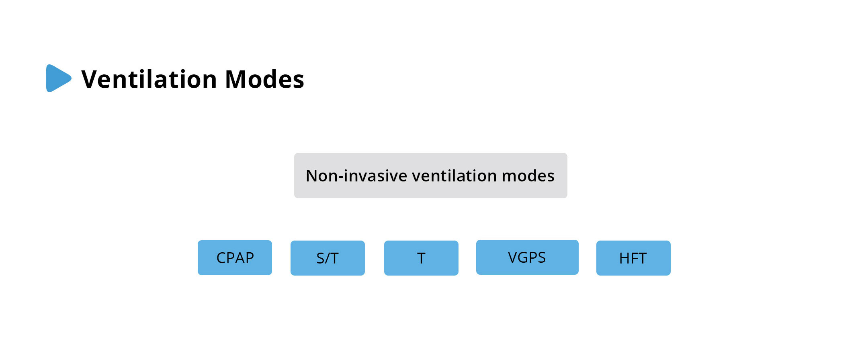Tap the CPAP label text
This screenshot has height=352, width=868.
235,258
